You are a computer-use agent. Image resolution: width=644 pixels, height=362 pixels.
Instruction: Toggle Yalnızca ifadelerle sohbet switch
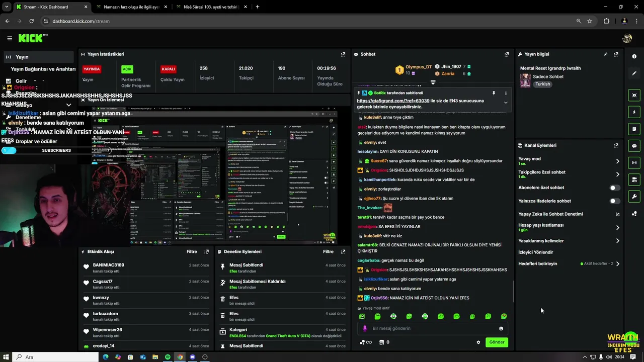point(614,201)
